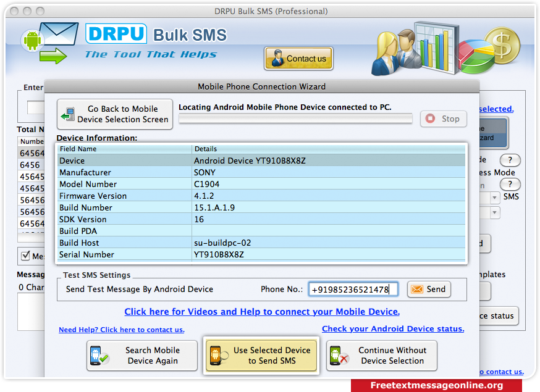
Task: Choose Use Selected Device to Send SMS
Action: coord(261,356)
